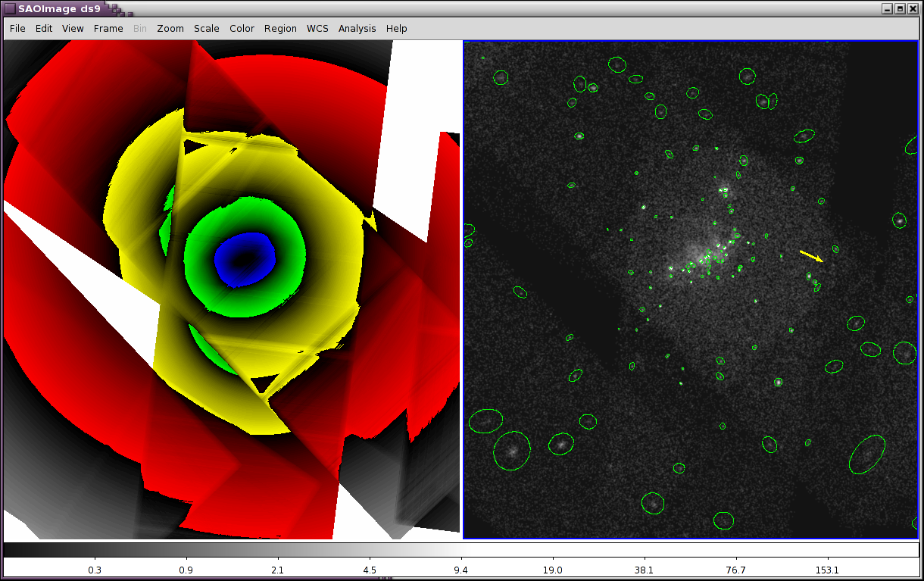Click the ds9 window icon in title bar
Viewport: 924px width, 581px height.
pos(10,8)
